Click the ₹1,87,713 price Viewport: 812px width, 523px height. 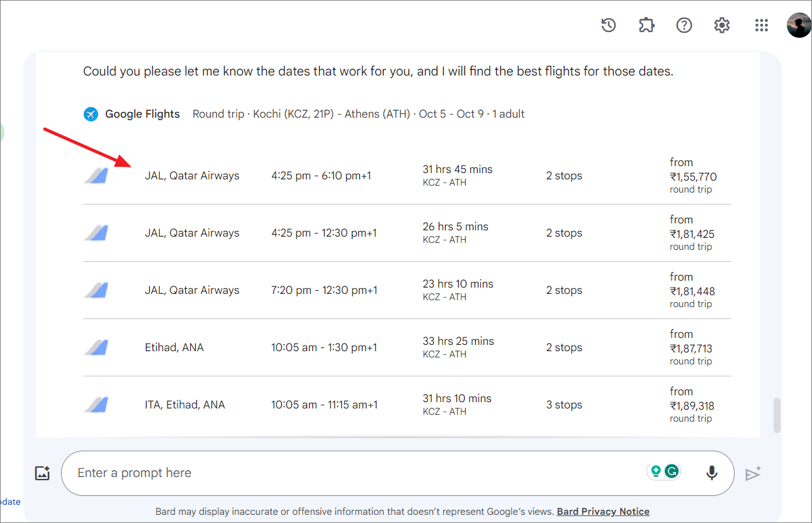691,349
